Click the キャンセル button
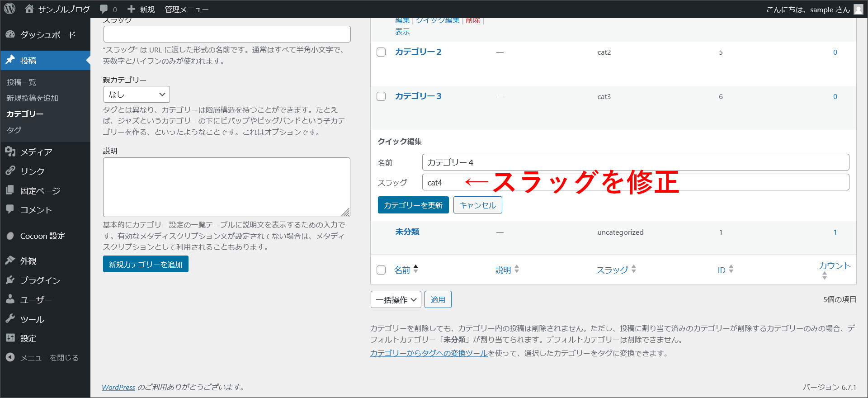The height and width of the screenshot is (398, 868). 477,205
